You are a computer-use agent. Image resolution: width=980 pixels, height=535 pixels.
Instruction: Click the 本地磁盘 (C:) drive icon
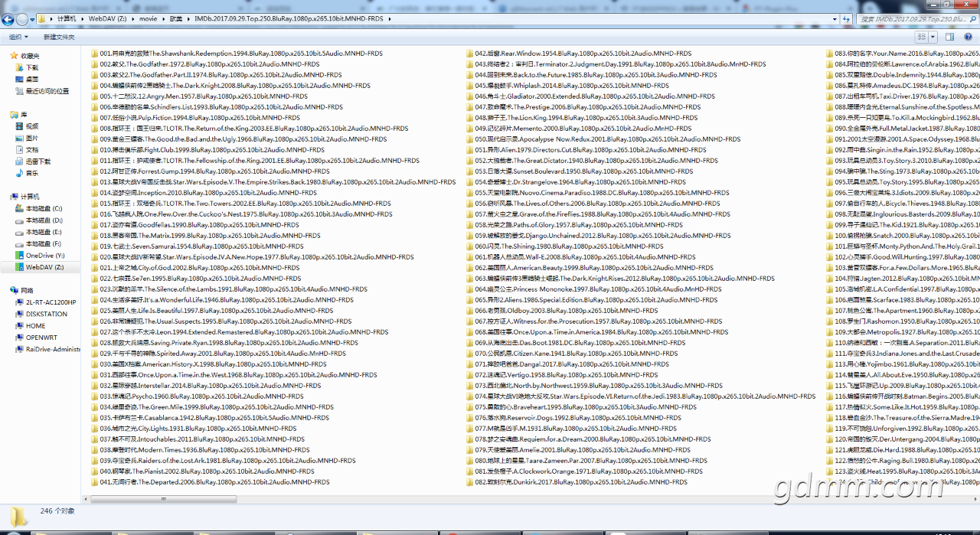tap(19, 208)
